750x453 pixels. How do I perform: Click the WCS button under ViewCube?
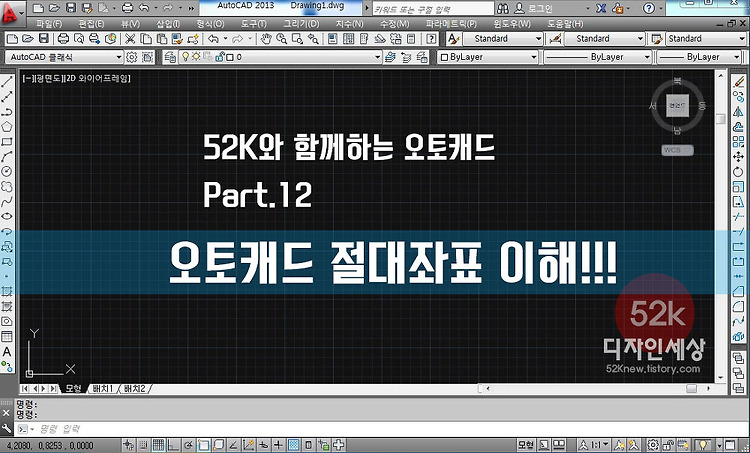[x=677, y=150]
